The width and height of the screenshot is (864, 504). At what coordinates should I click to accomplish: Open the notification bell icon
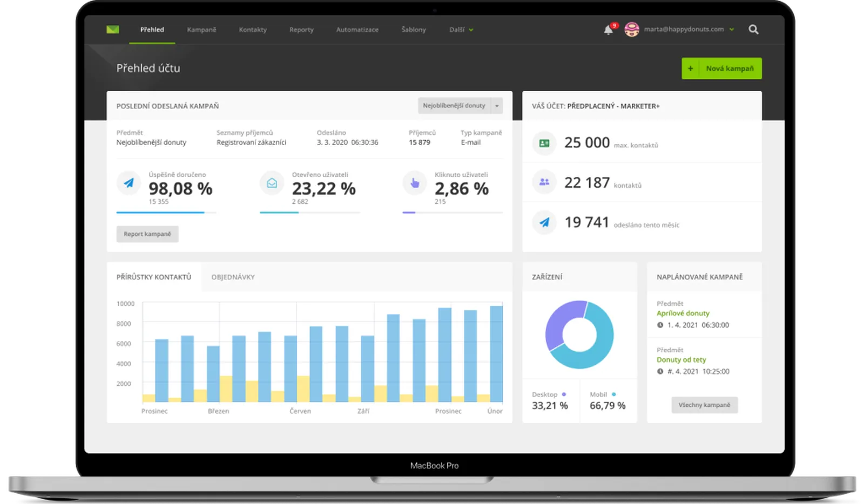pos(609,30)
